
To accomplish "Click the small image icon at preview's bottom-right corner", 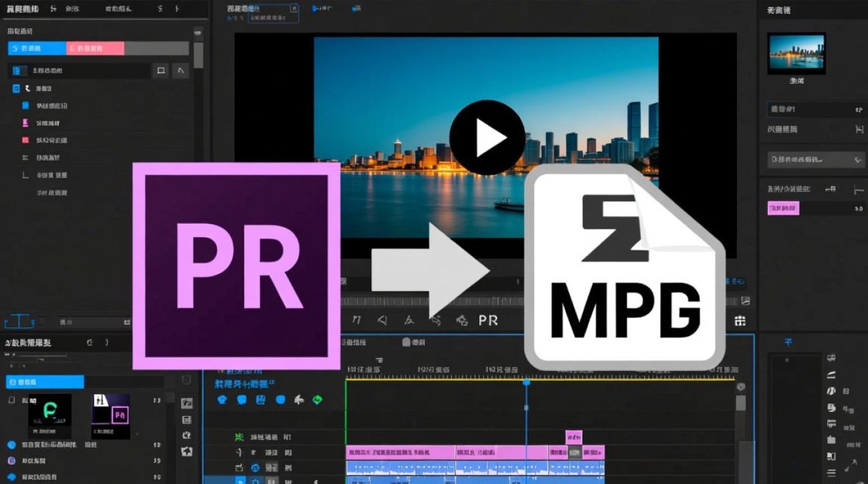I will pos(746,301).
